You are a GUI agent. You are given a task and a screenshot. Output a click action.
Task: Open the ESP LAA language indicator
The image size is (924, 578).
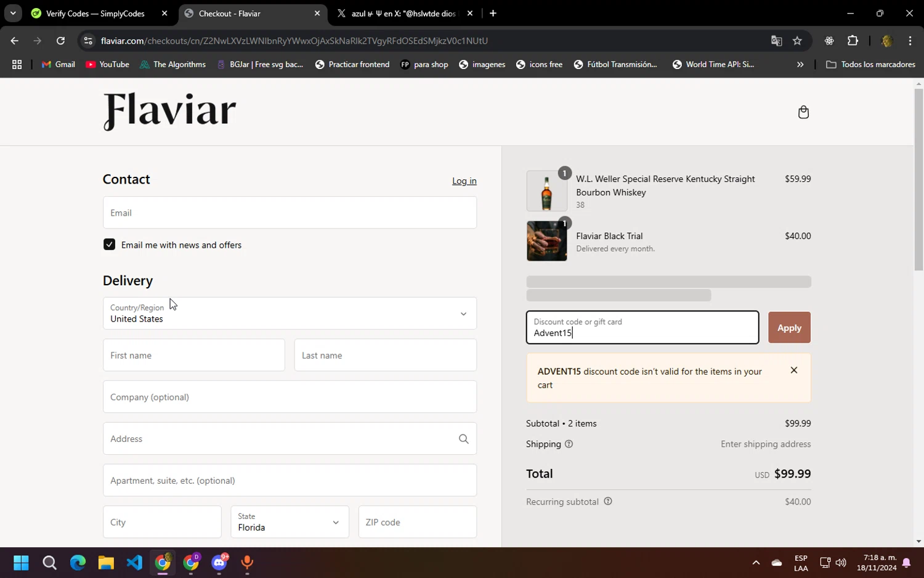click(801, 563)
